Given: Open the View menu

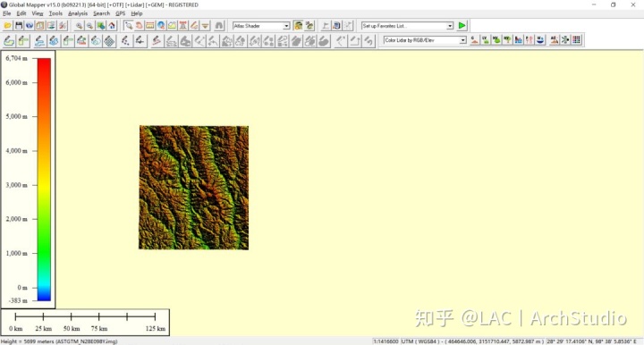Looking at the screenshot, I should 38,13.
